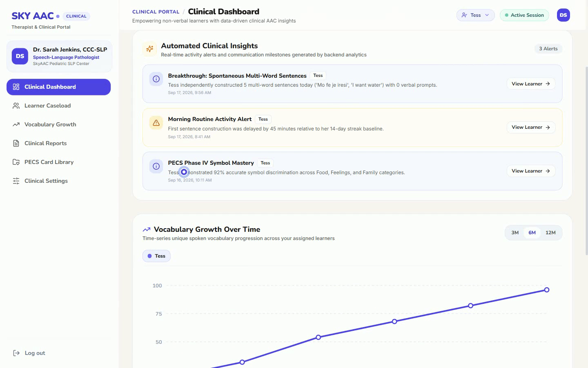Click the Log out arrow icon
Image resolution: width=588 pixels, height=368 pixels.
click(16, 353)
